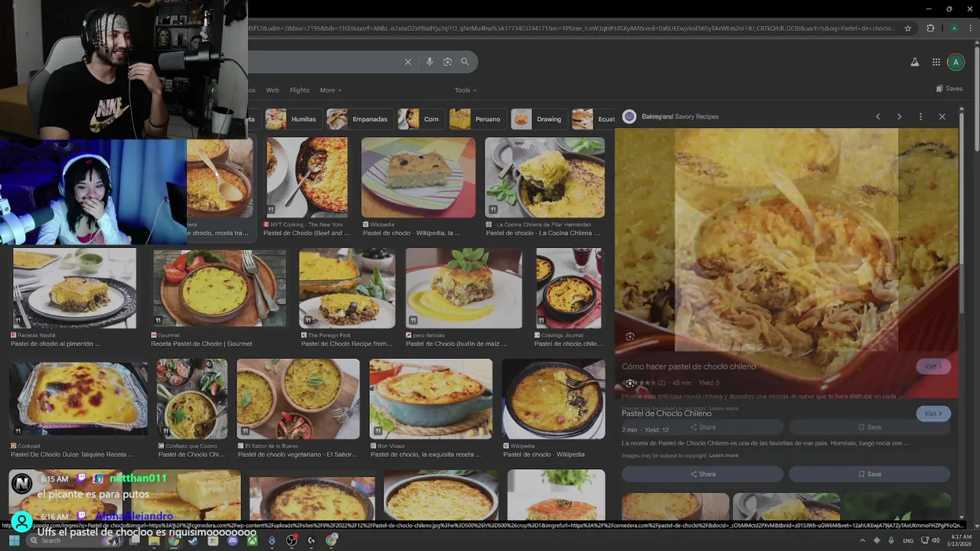Open Gourmet Receta Pastel de Choclo image

click(219, 288)
